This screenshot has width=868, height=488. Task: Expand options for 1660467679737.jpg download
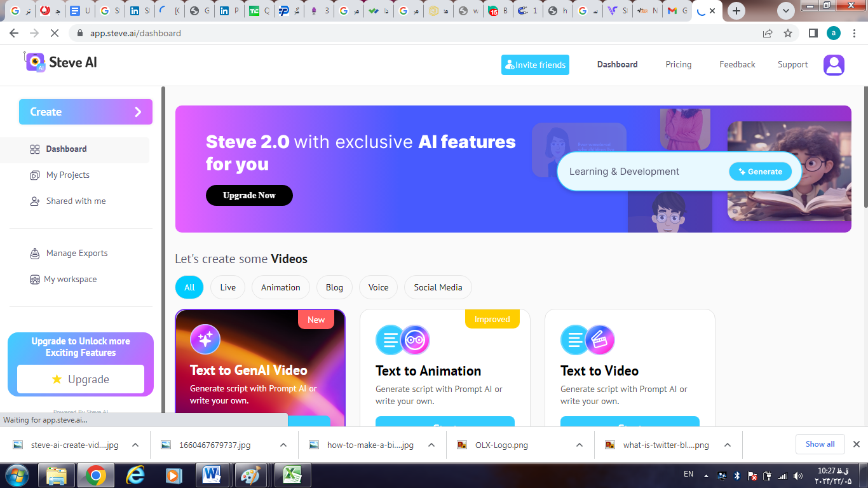[x=283, y=445]
